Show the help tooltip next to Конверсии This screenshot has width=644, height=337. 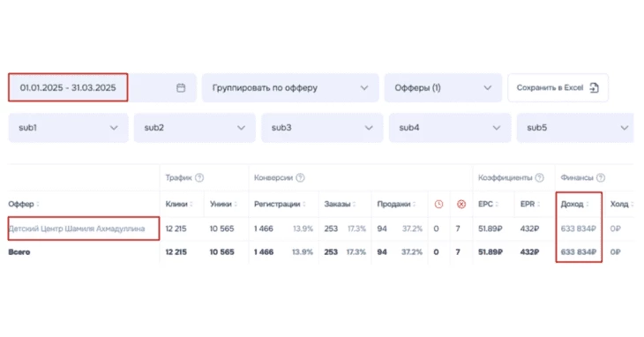pos(300,177)
